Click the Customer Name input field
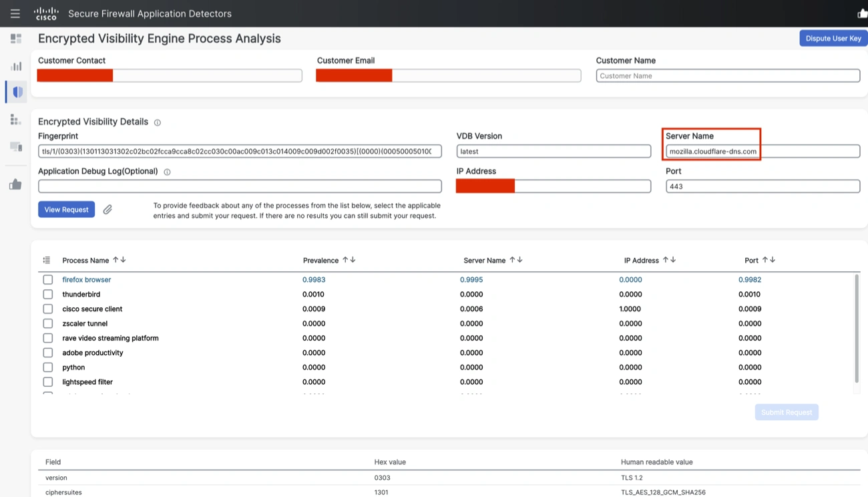The width and height of the screenshot is (868, 497). click(728, 75)
